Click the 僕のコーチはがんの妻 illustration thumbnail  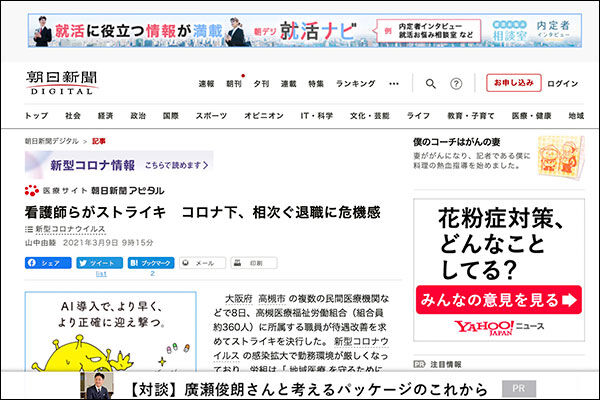[x=561, y=156]
